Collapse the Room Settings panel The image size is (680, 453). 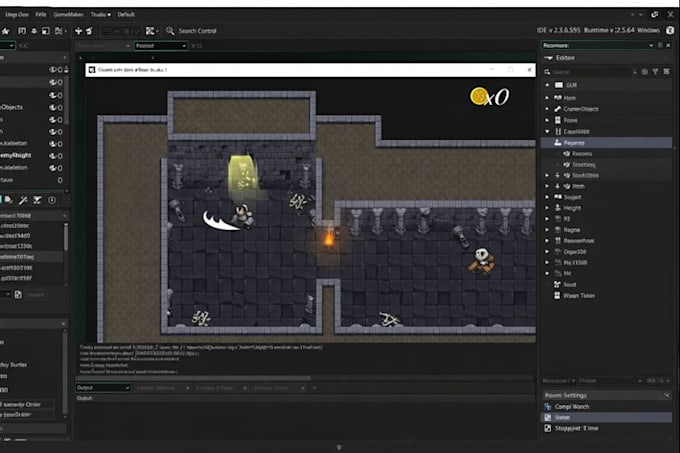pyautogui.click(x=667, y=395)
